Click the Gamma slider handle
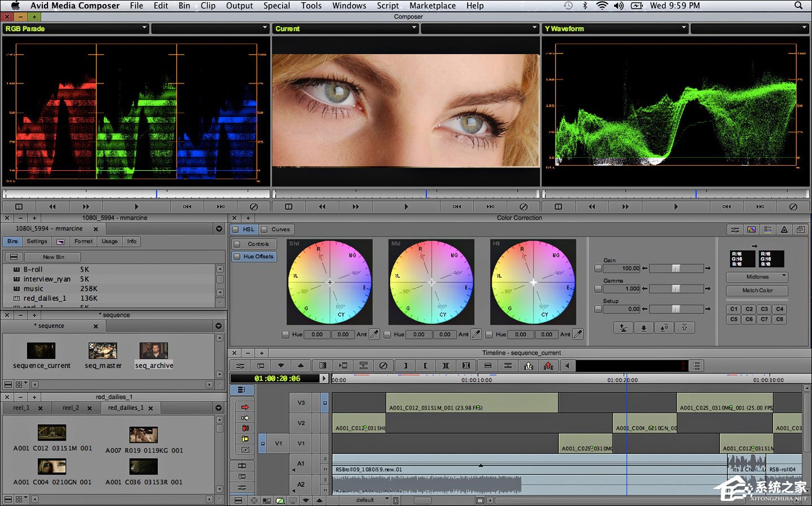This screenshot has height=506, width=812. [x=676, y=288]
